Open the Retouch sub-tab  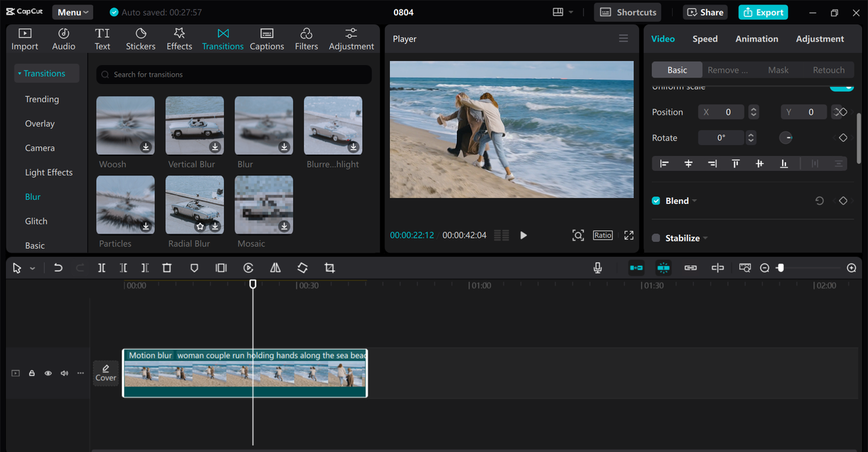point(829,70)
